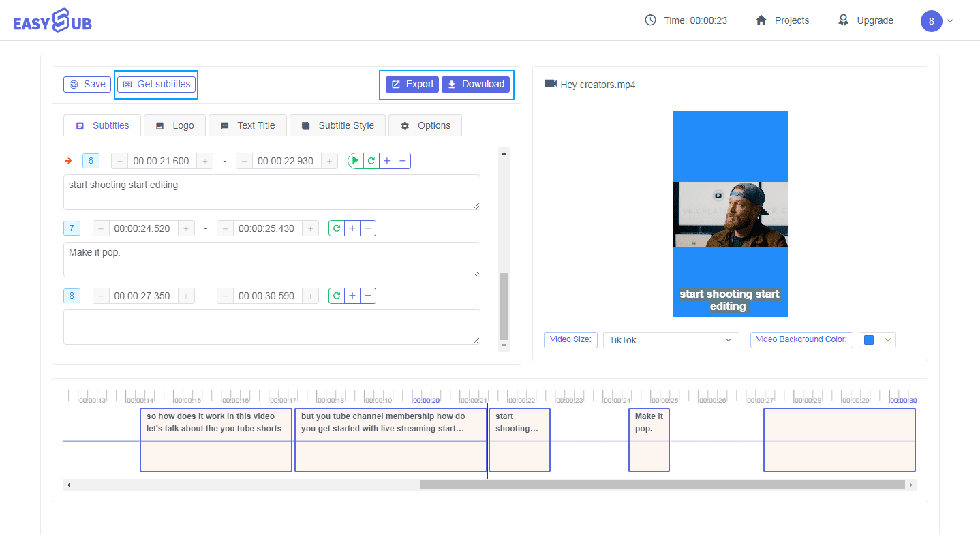980x535 pixels.
Task: Select the Make it pop subtitle block on the timeline
Action: point(649,440)
